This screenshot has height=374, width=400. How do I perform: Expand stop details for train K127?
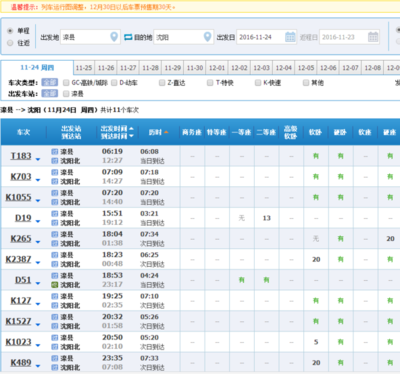point(38,304)
